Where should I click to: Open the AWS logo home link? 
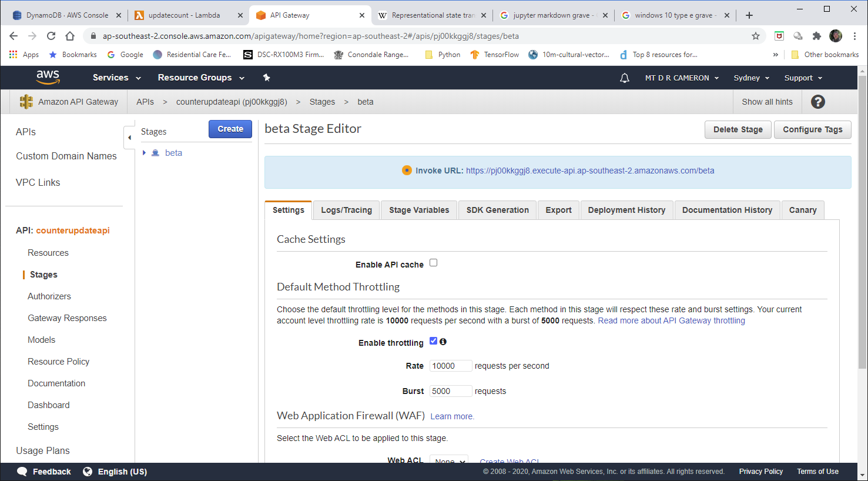pos(48,77)
